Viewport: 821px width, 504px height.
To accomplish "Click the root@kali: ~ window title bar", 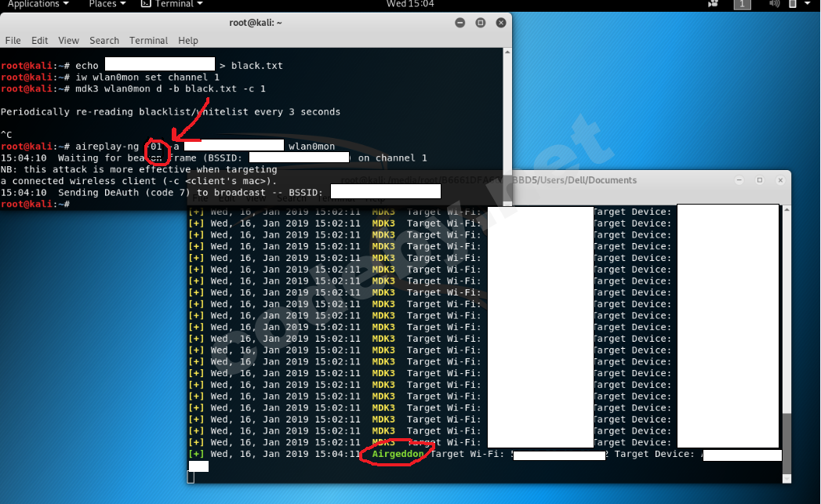I will [x=256, y=23].
